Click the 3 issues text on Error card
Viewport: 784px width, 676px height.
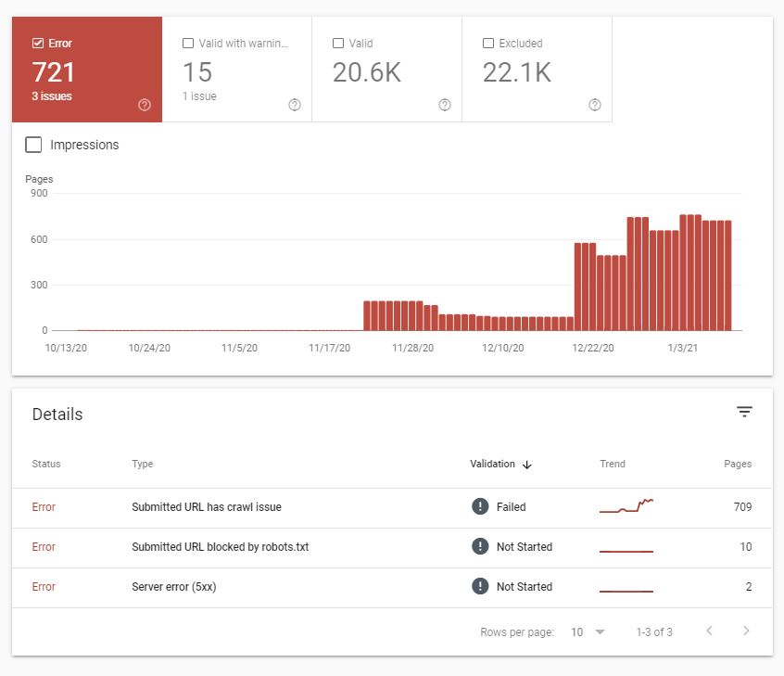click(x=52, y=96)
